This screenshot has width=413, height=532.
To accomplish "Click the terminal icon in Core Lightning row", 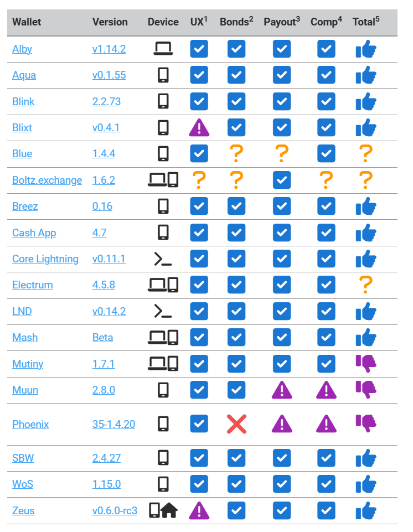I will click(x=163, y=259).
